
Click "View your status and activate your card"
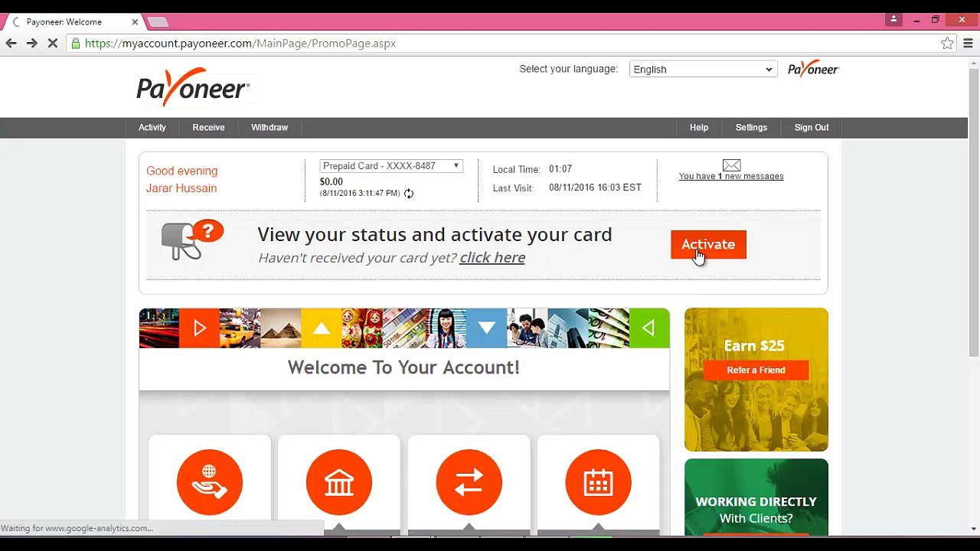tap(435, 235)
